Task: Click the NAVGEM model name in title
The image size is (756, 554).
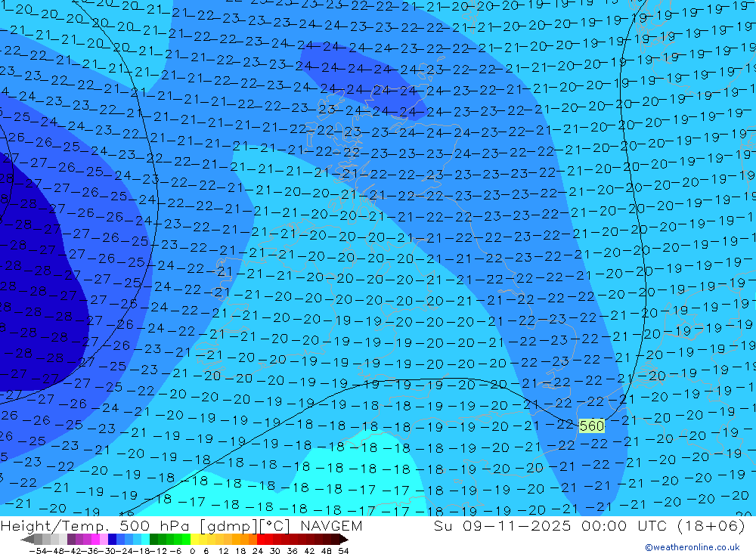Action: (x=331, y=525)
